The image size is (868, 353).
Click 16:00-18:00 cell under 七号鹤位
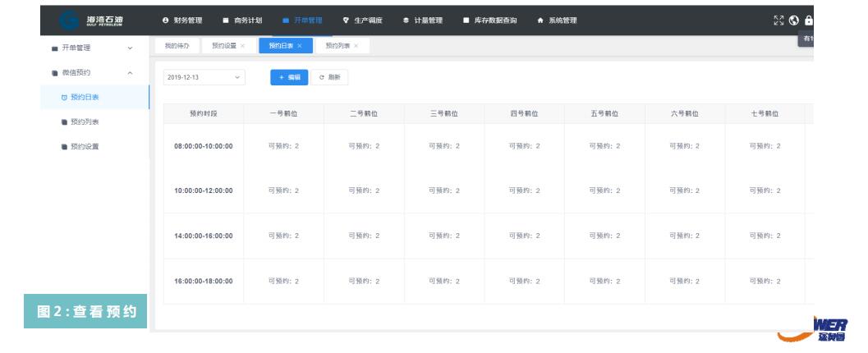pos(765,282)
